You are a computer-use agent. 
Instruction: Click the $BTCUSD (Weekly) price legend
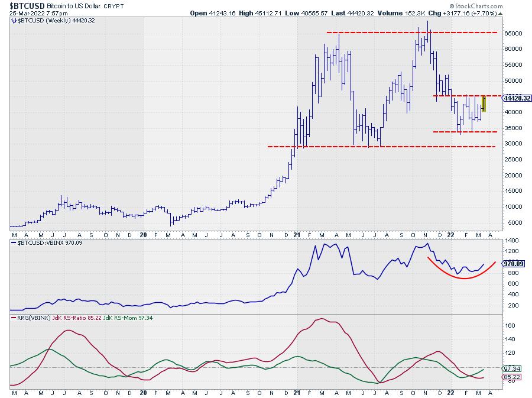click(47, 20)
